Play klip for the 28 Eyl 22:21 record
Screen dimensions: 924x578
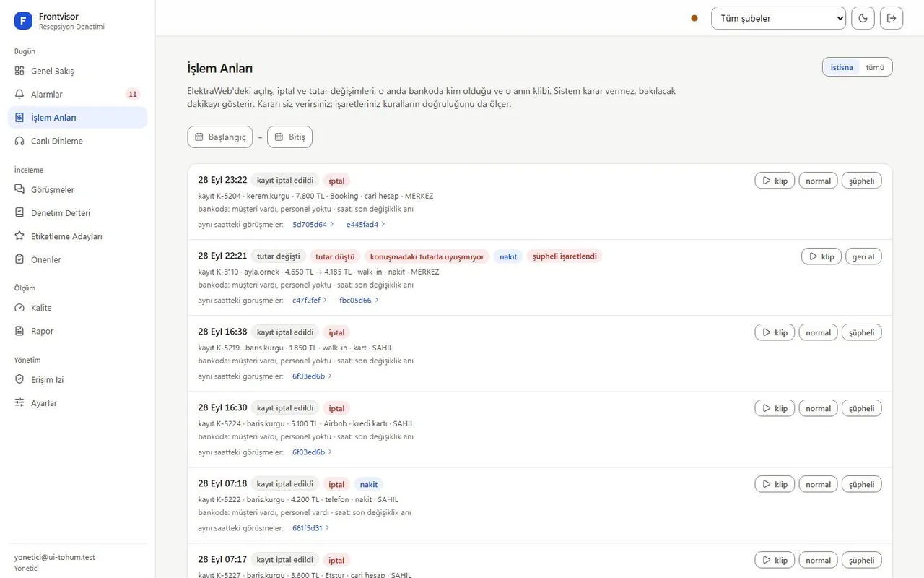click(821, 256)
